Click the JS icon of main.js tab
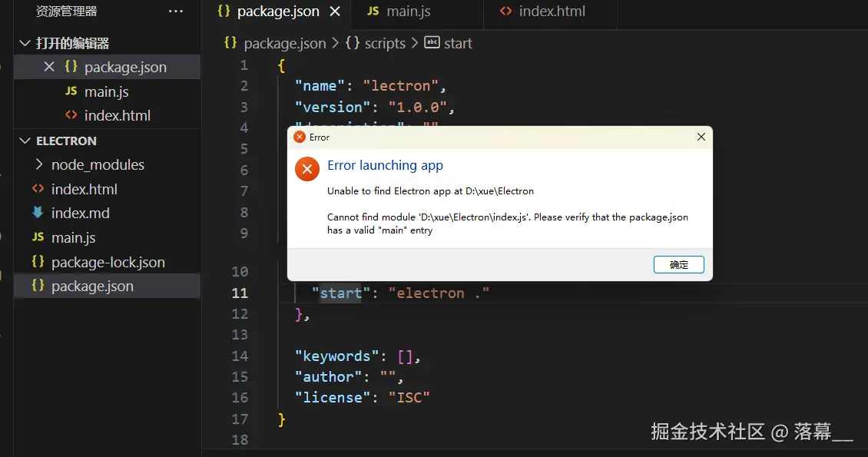This screenshot has width=868, height=457. coord(373,11)
